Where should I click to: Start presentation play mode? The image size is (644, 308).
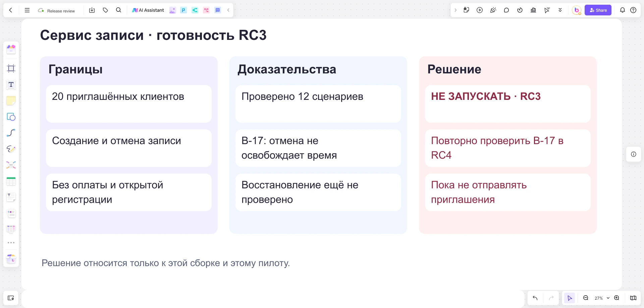click(x=480, y=10)
